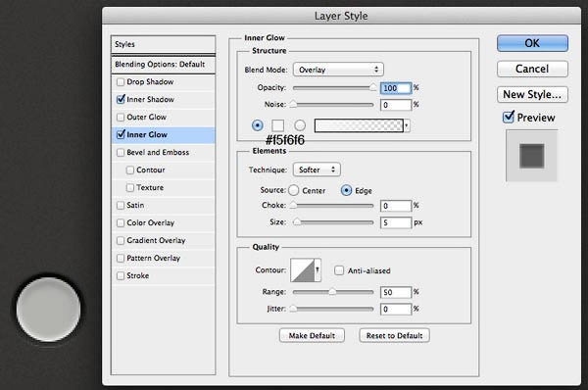Select the Gradient Overlay settings row
588x390 pixels.
163,240
